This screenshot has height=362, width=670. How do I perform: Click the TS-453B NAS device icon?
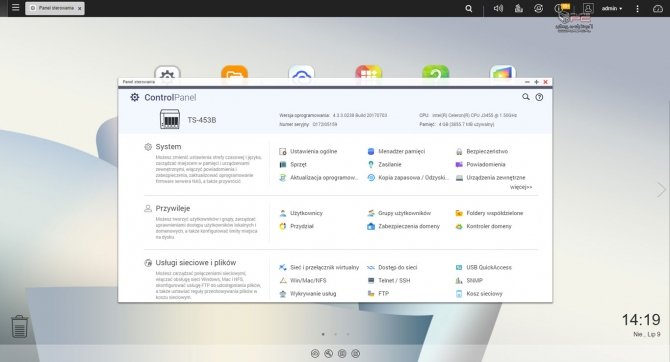(x=170, y=119)
